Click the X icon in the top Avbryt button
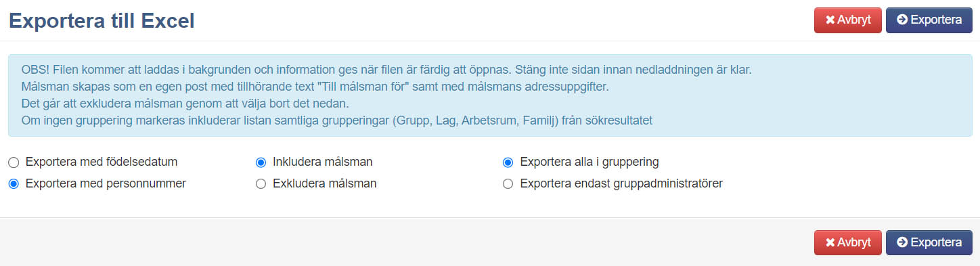Image resolution: width=980 pixels, height=266 pixels. coord(830,20)
